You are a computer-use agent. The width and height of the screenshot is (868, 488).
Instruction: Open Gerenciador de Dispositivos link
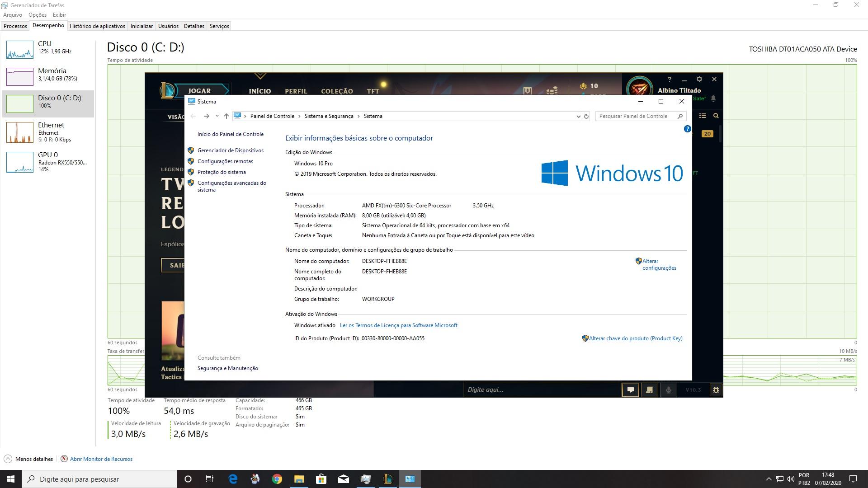pyautogui.click(x=230, y=150)
